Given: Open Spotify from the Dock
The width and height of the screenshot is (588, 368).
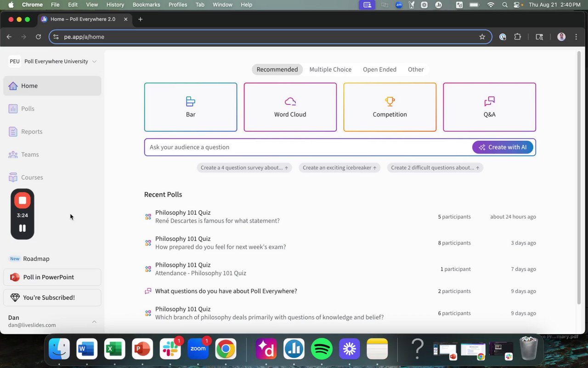Looking at the screenshot, I should point(322,349).
